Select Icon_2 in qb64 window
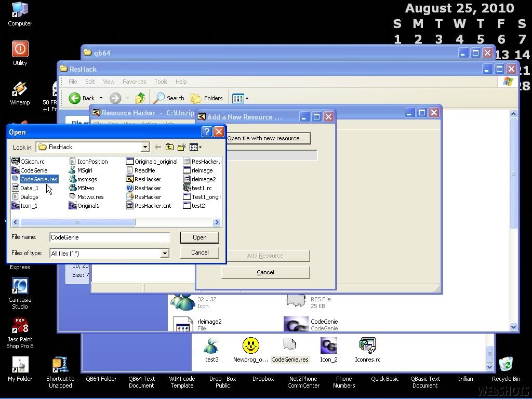The height and width of the screenshot is (399, 532). (329, 350)
